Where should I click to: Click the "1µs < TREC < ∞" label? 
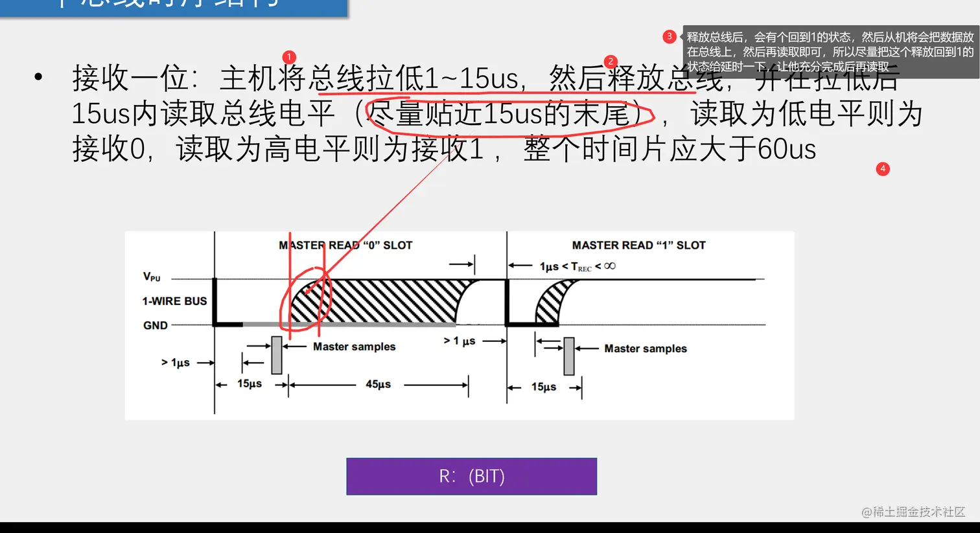coord(577,266)
